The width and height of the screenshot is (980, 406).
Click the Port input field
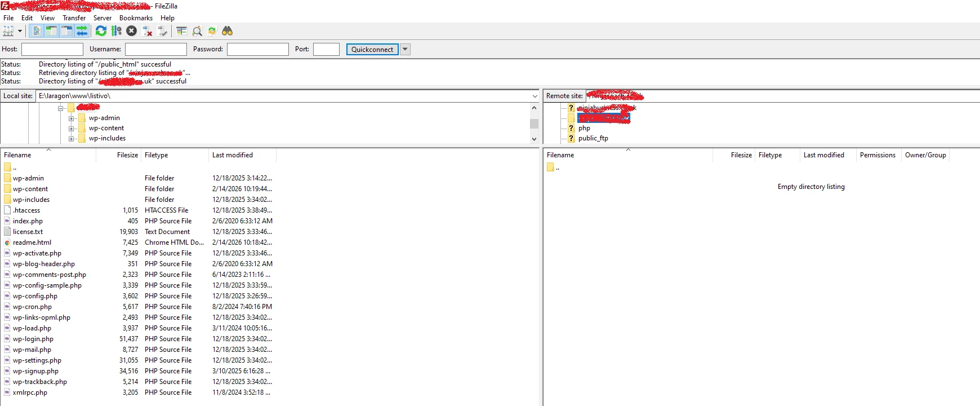click(327, 49)
